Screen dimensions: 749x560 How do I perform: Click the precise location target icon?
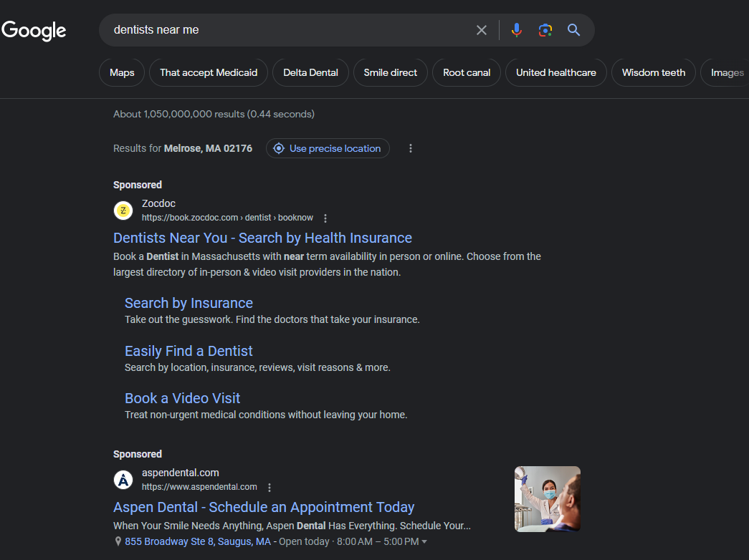click(x=279, y=148)
